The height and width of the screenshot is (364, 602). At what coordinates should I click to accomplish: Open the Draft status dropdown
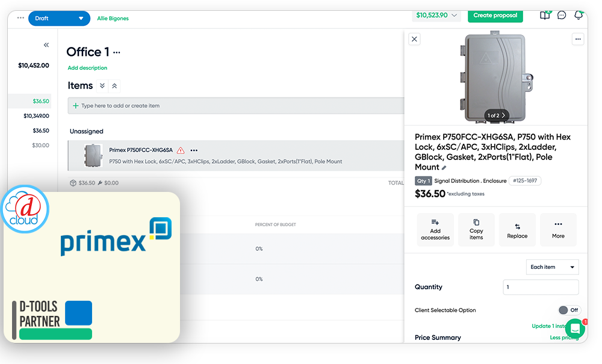59,19
